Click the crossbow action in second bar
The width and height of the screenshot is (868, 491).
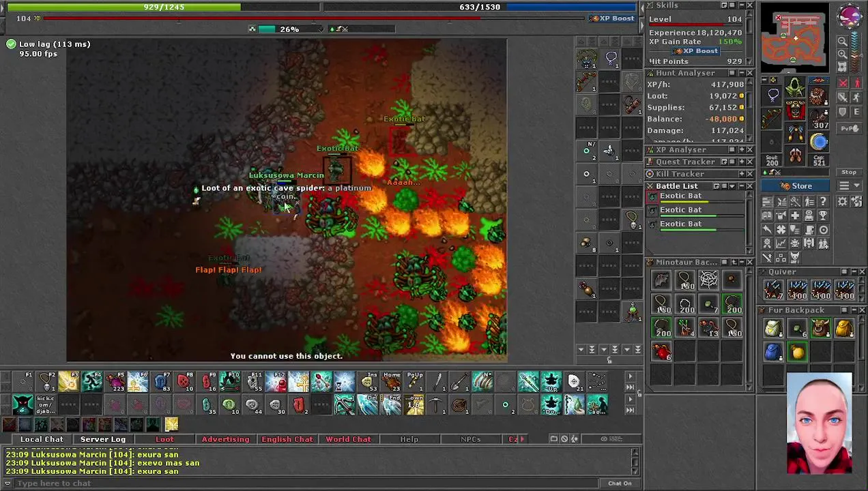[344, 405]
